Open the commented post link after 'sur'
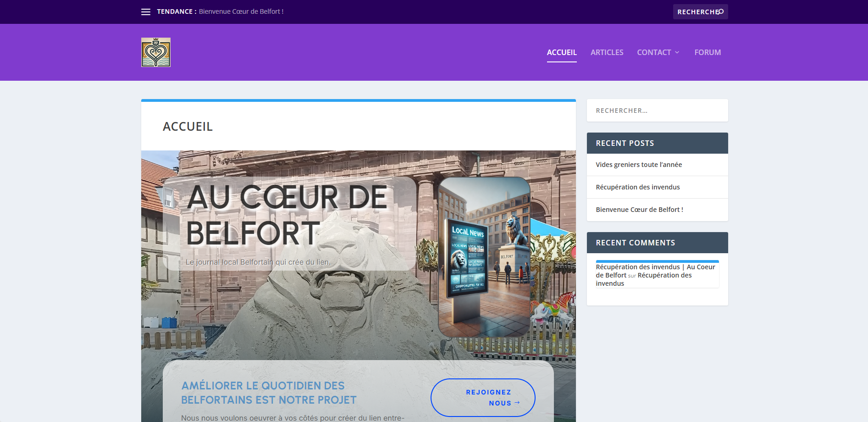The width and height of the screenshot is (868, 422). click(x=664, y=275)
